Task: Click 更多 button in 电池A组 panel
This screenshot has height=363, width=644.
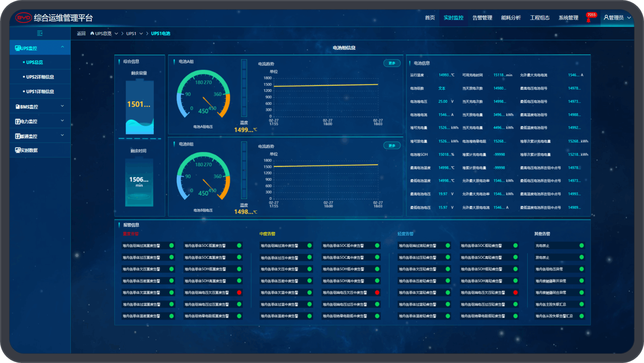Action: point(392,63)
